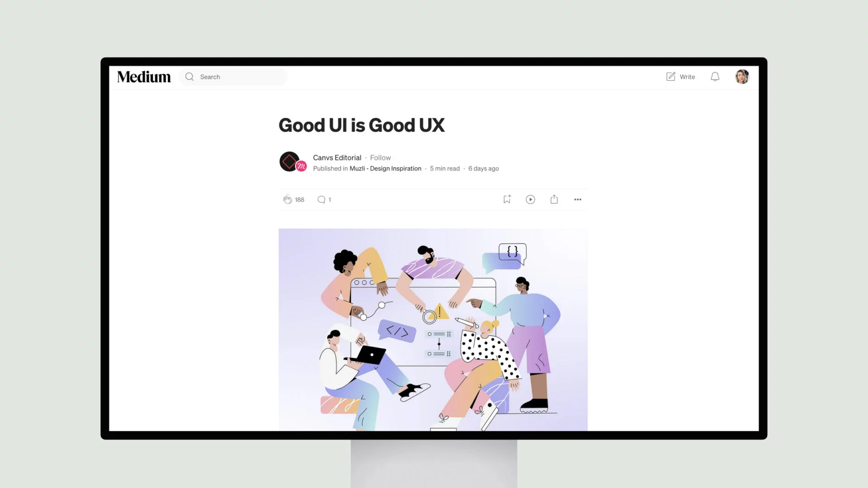Click the comment icon
Image resolution: width=868 pixels, height=488 pixels.
coord(321,199)
